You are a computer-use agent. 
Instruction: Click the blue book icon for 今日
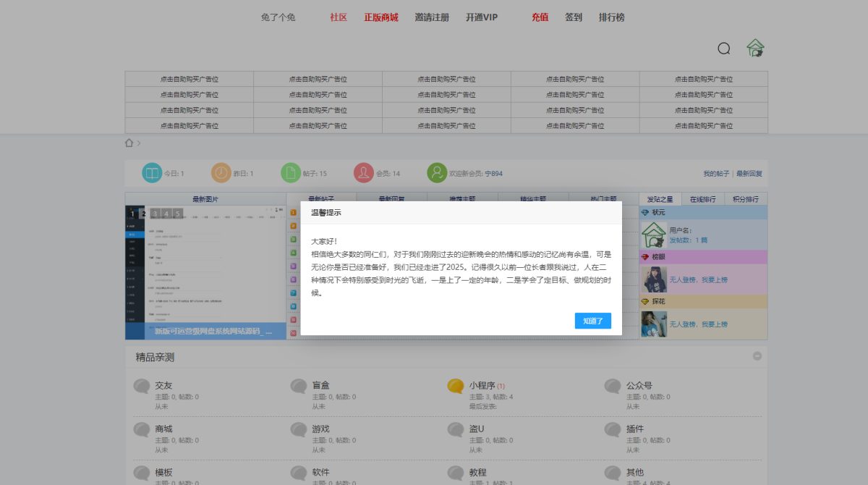[x=152, y=173]
